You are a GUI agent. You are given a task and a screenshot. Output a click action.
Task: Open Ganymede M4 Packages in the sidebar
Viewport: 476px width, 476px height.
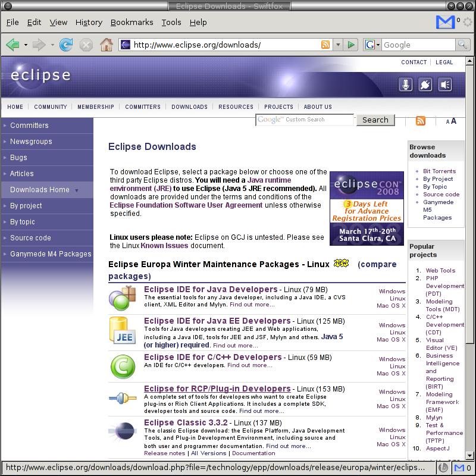click(51, 254)
